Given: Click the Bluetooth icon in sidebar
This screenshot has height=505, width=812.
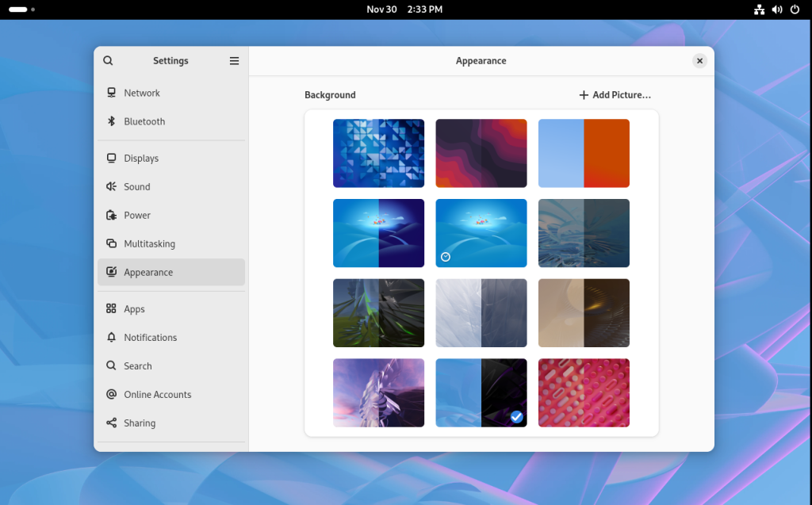Looking at the screenshot, I should 111,121.
